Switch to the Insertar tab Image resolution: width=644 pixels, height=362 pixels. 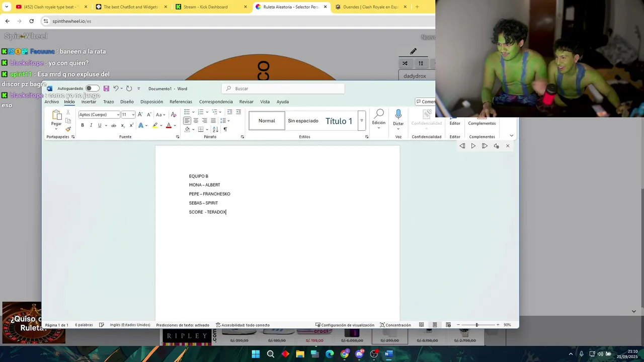click(x=89, y=102)
